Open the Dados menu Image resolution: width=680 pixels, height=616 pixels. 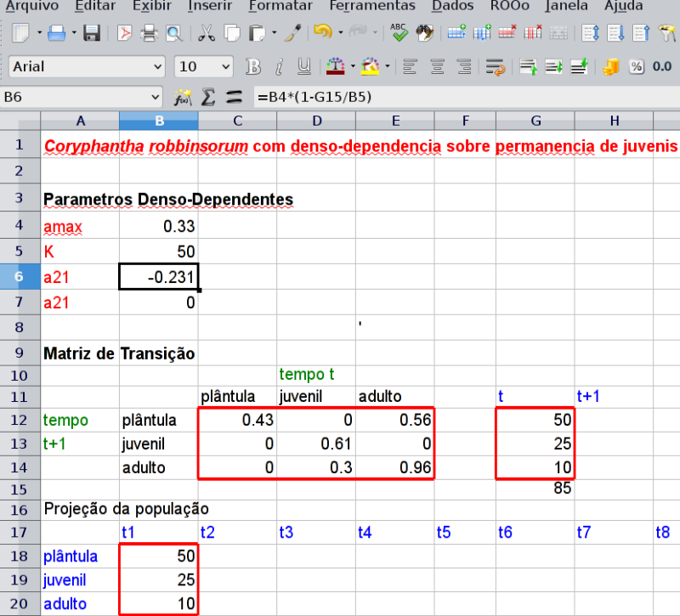tap(452, 7)
